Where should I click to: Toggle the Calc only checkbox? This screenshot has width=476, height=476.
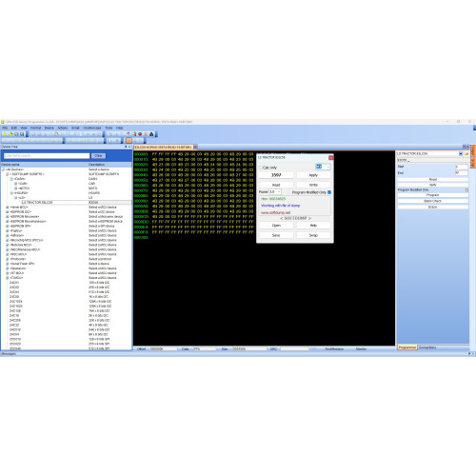(x=261, y=168)
